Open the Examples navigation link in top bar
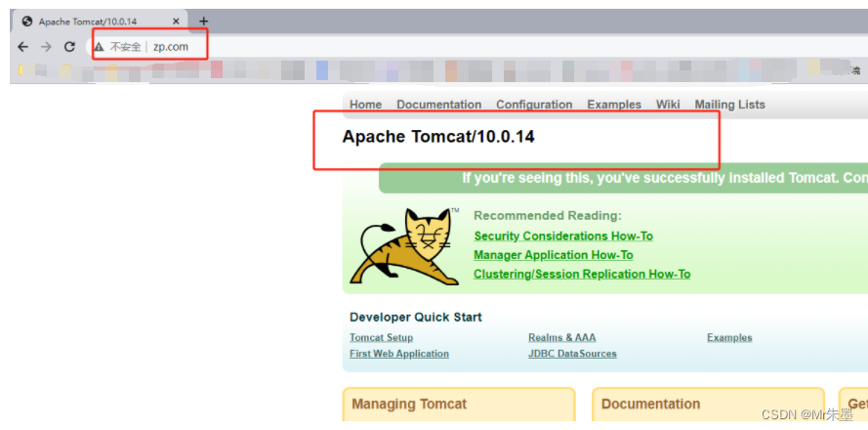The image size is (868, 430). pos(614,105)
